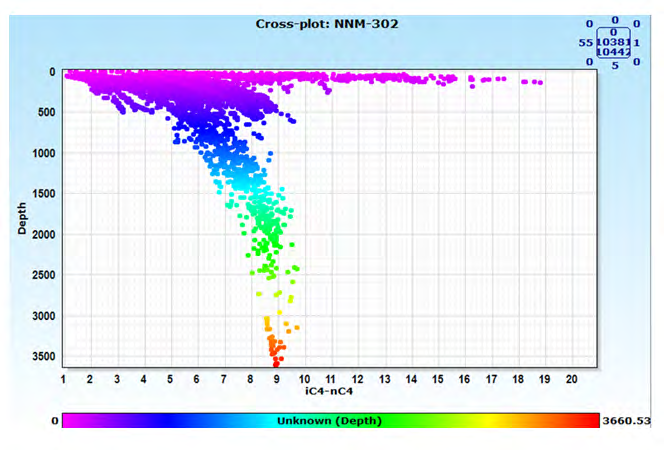Click the x-axis tick label '6'
The height and width of the screenshot is (450, 664).
click(x=196, y=379)
